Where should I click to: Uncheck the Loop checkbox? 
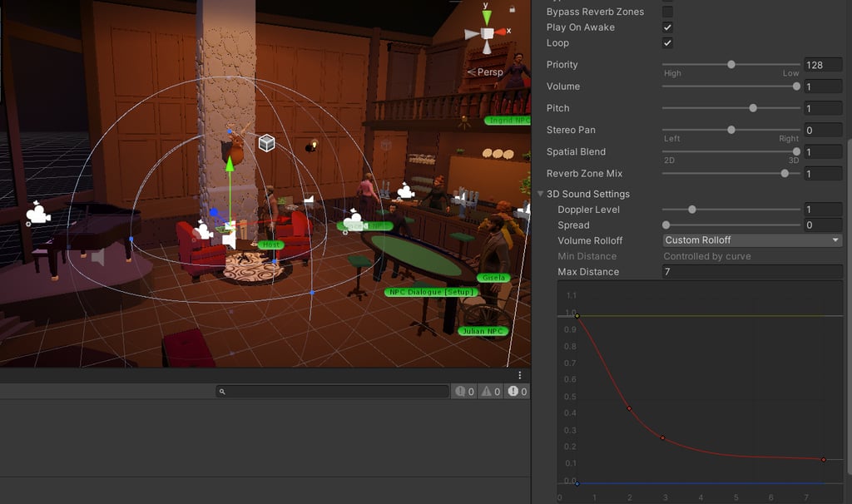click(667, 43)
